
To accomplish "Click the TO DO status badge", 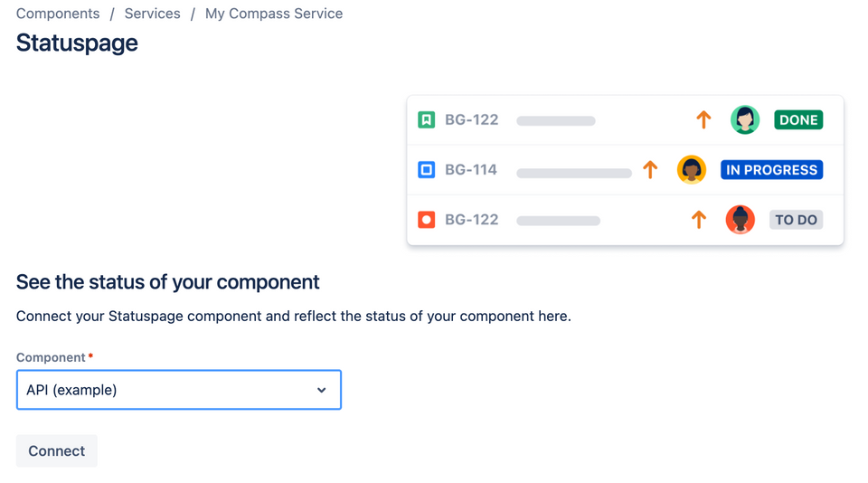I will coord(796,220).
